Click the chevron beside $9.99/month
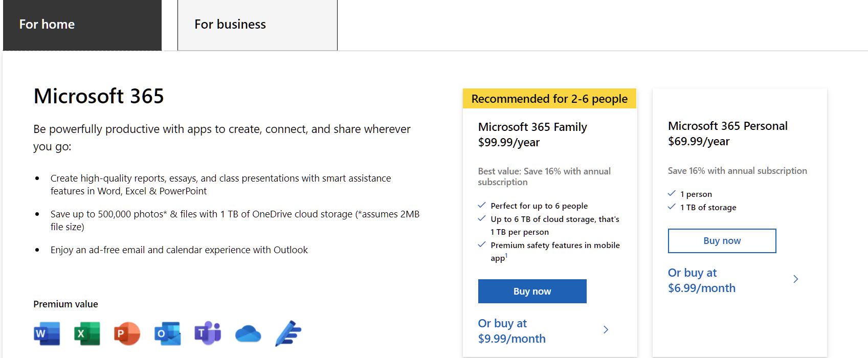Screen dimensions: 868x358 [x=606, y=330]
